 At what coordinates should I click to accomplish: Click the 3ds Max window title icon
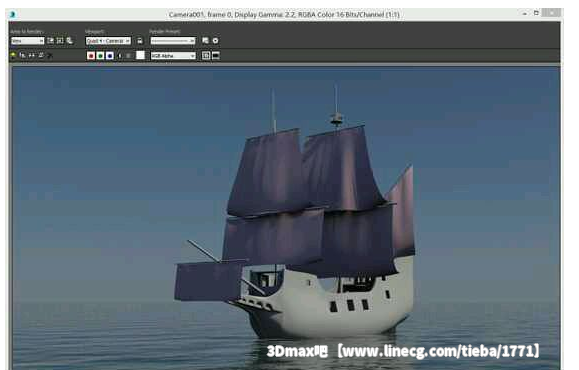click(x=13, y=14)
